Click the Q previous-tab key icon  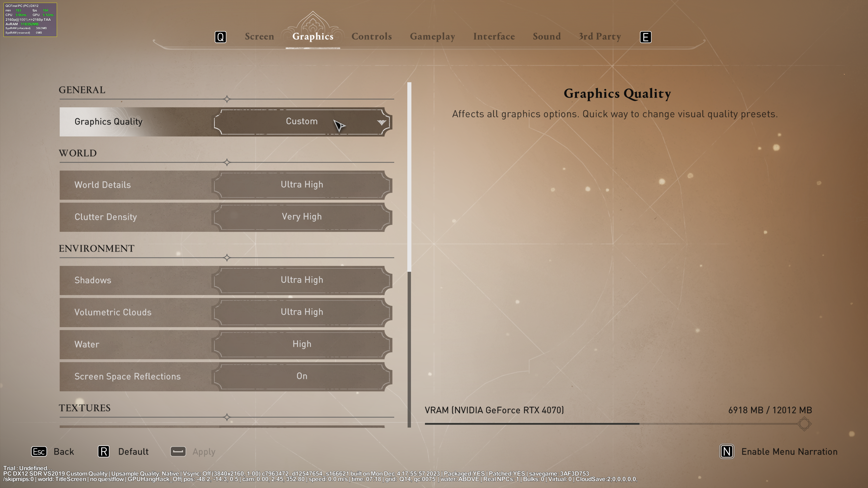[x=220, y=37]
